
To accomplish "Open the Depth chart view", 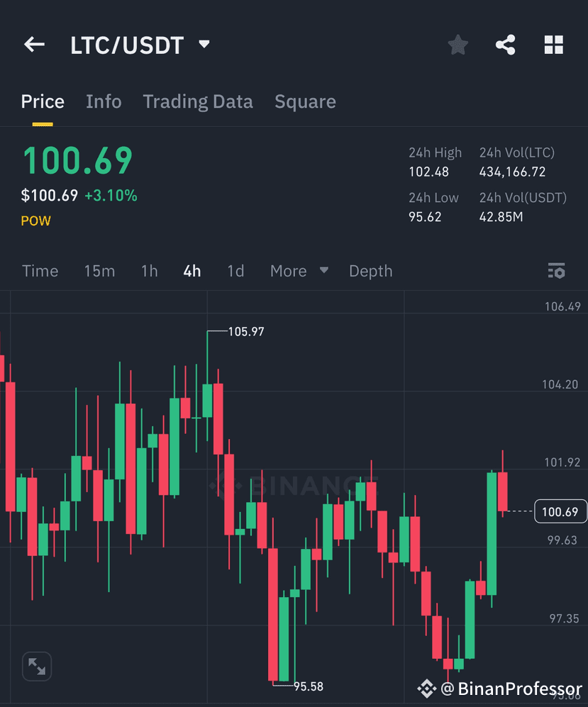I will pyautogui.click(x=370, y=271).
